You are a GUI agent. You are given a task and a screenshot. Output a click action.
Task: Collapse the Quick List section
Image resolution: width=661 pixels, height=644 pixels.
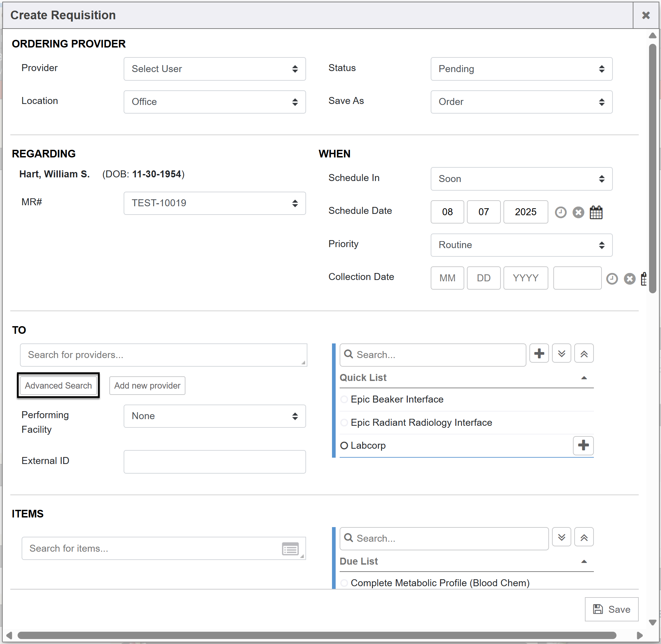pyautogui.click(x=584, y=378)
